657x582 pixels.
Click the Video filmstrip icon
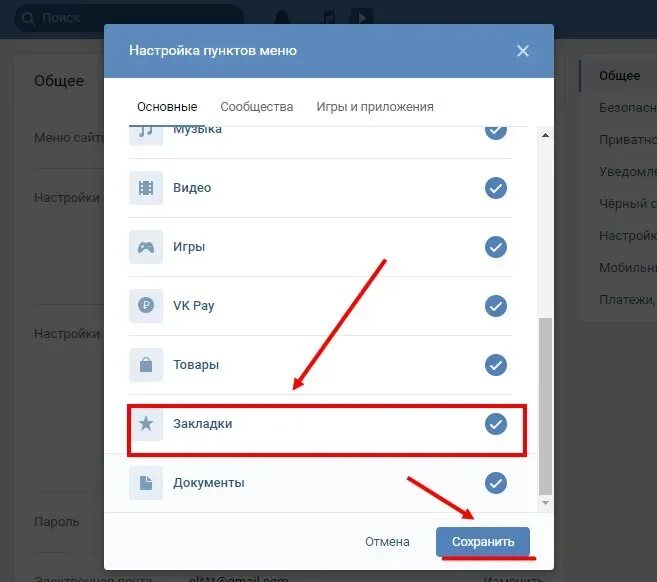(146, 188)
